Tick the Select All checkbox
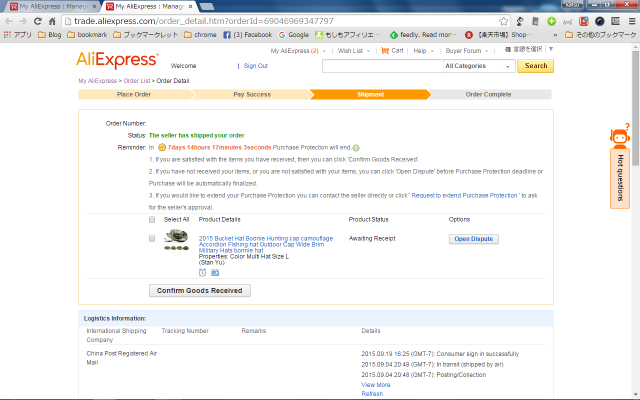 (x=152, y=220)
